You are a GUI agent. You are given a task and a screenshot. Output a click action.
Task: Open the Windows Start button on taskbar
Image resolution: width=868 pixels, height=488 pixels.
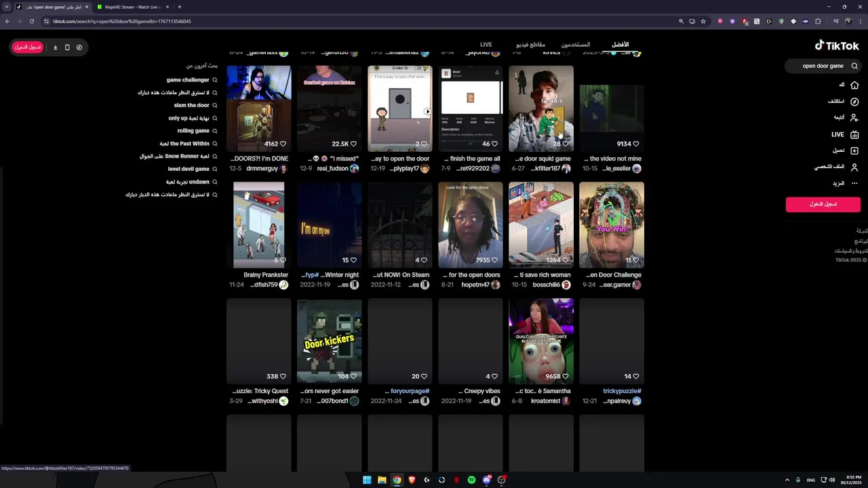pos(367,480)
